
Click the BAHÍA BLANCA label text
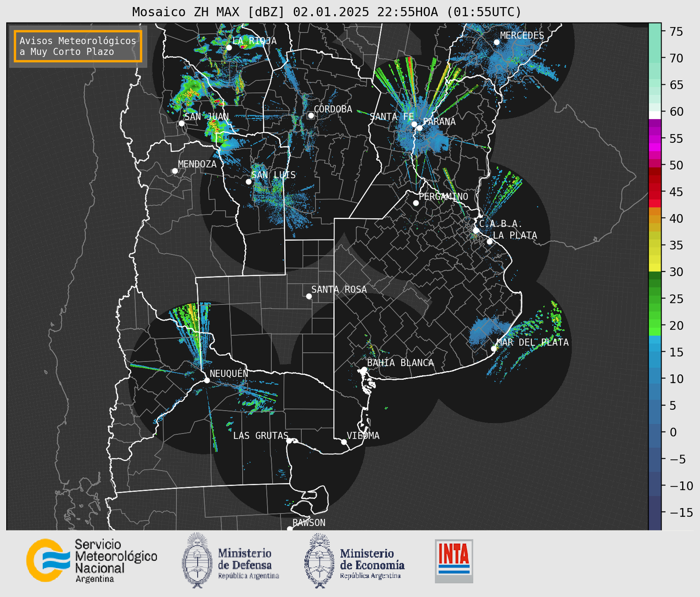pos(400,363)
